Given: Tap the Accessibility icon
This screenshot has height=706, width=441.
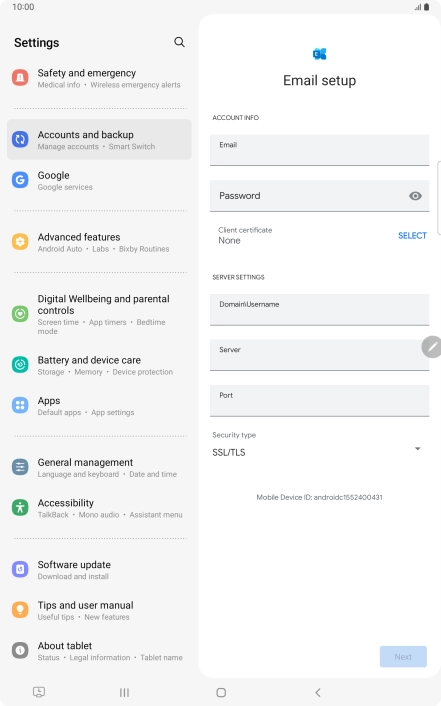Looking at the screenshot, I should click(20, 507).
